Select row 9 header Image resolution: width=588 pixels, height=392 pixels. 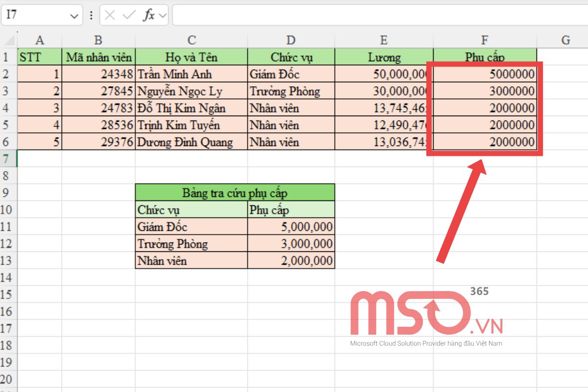tap(8, 193)
